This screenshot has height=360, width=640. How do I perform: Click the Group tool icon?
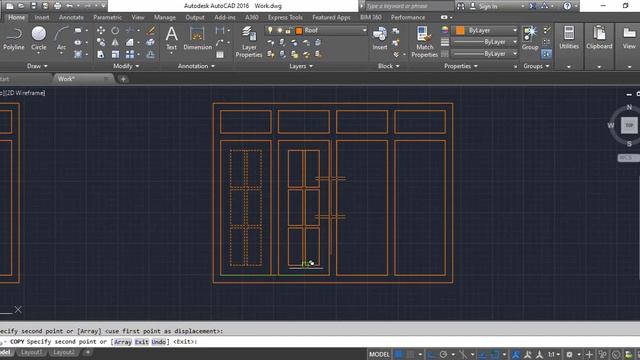click(x=530, y=38)
